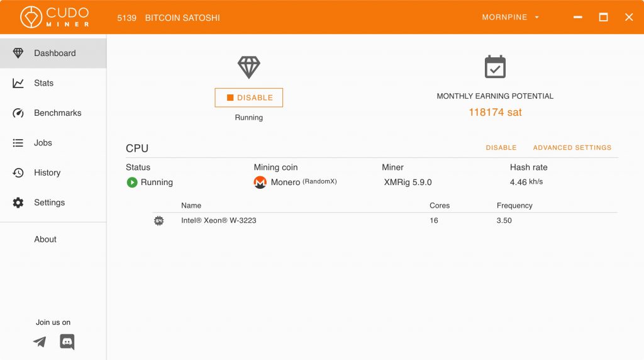Viewport: 644px width, 360px height.
Task: Click the monthly earnings calendar icon
Action: coord(495,67)
